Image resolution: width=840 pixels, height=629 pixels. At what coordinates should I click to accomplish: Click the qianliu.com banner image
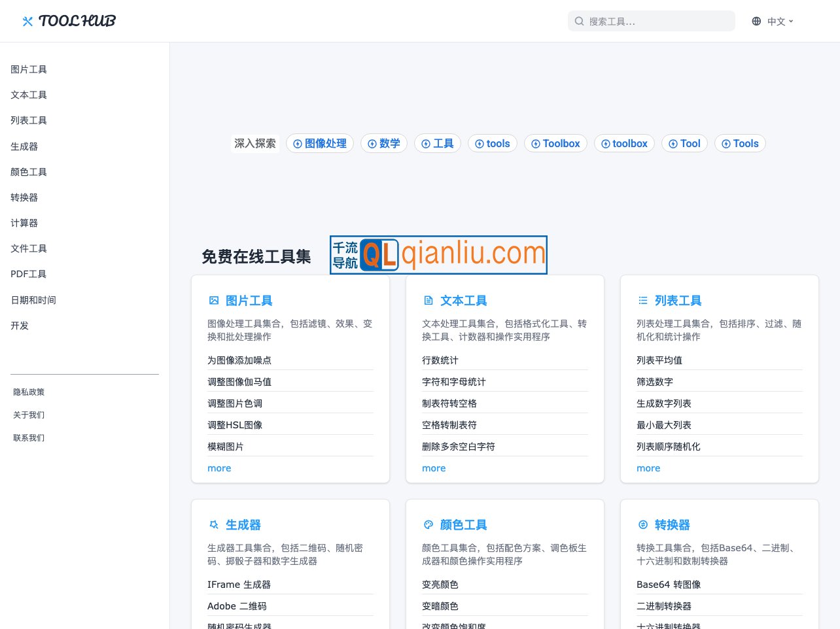[x=438, y=254]
